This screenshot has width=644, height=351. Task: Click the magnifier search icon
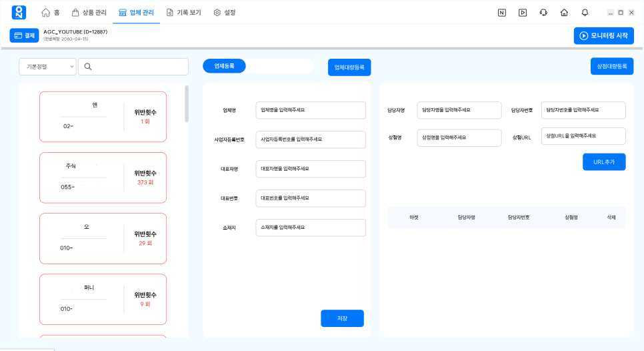pyautogui.click(x=88, y=67)
